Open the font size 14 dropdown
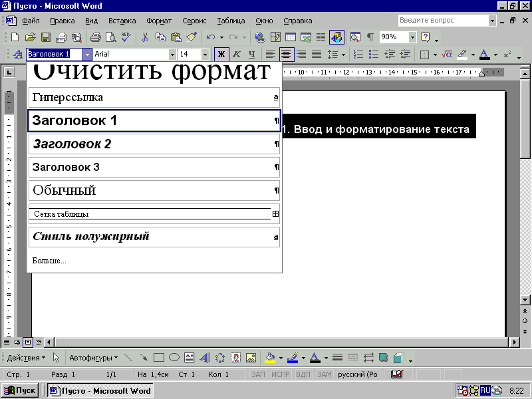Viewport: 532px width, 399px height. click(x=205, y=55)
